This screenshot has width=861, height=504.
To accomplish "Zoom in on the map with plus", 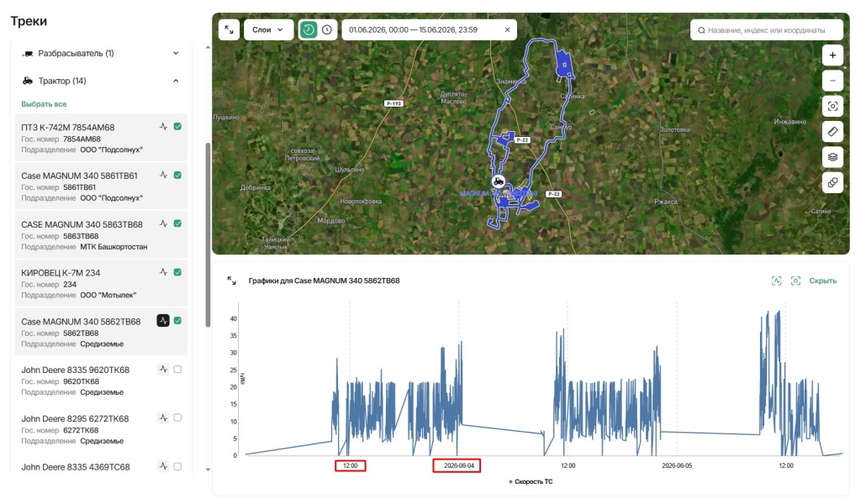I will (832, 55).
